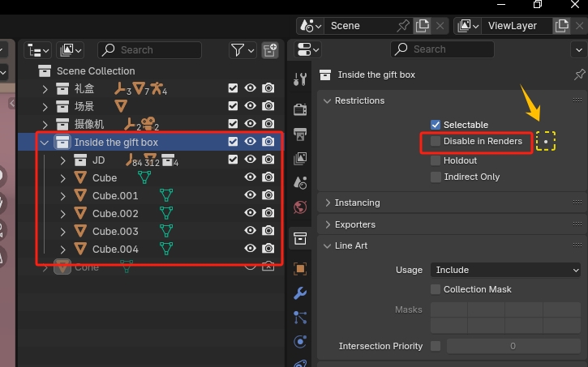
Task: Disable Inside the gift box render camera icon
Action: 268,142
